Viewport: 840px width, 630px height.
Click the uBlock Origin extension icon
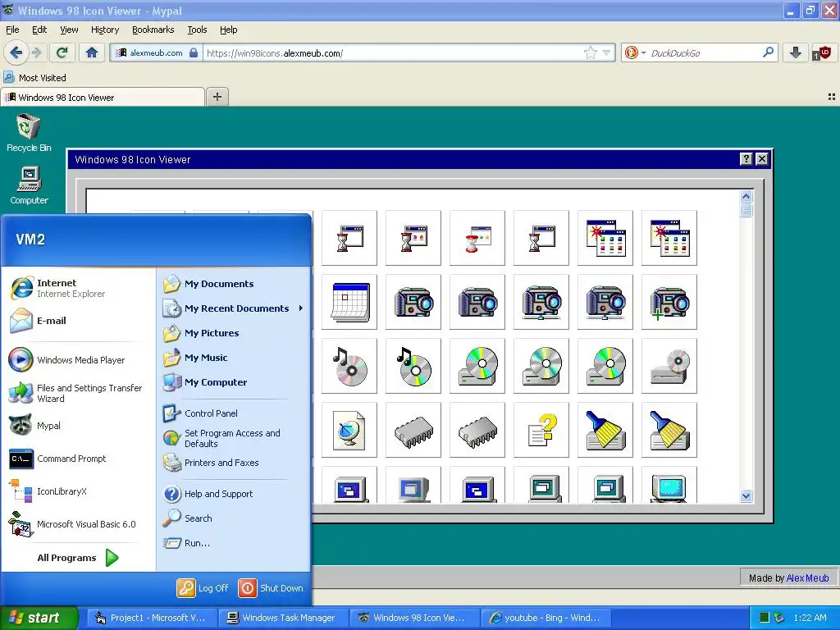tap(822, 52)
